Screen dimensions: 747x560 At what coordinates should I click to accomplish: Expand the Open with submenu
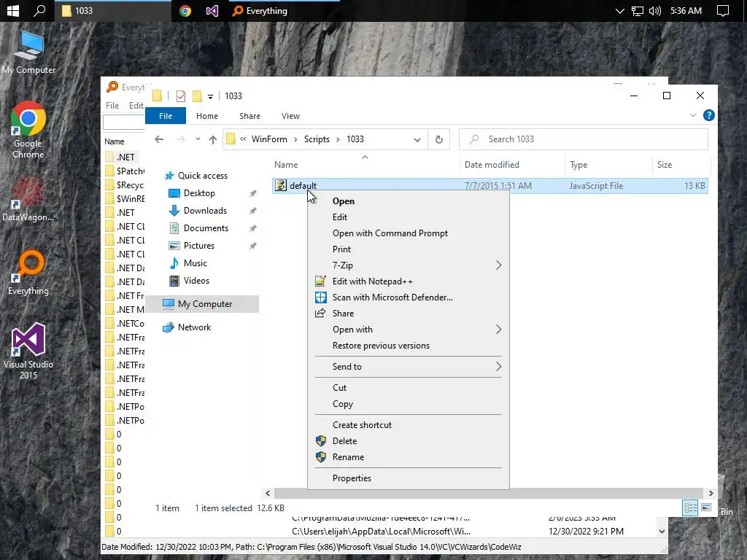pyautogui.click(x=409, y=330)
